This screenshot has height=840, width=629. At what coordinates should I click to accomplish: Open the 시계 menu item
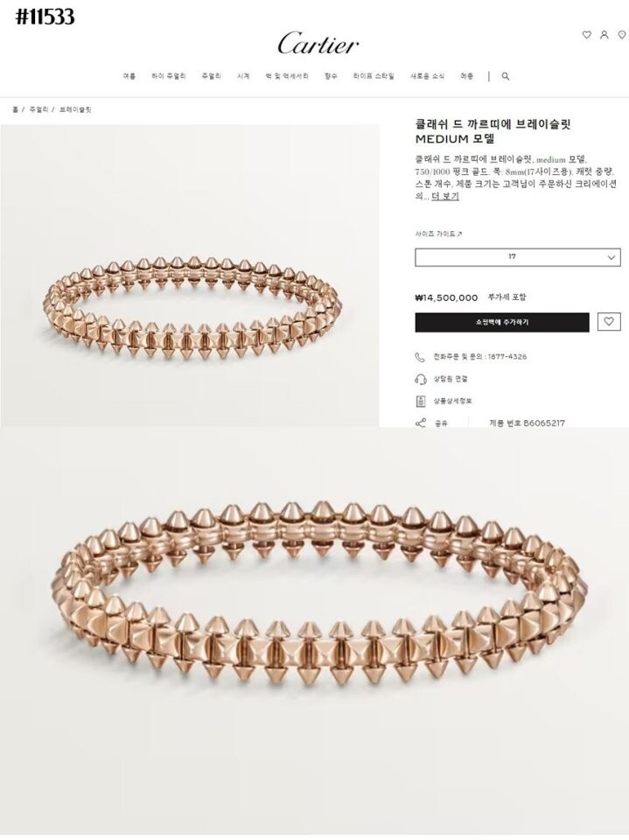point(243,76)
